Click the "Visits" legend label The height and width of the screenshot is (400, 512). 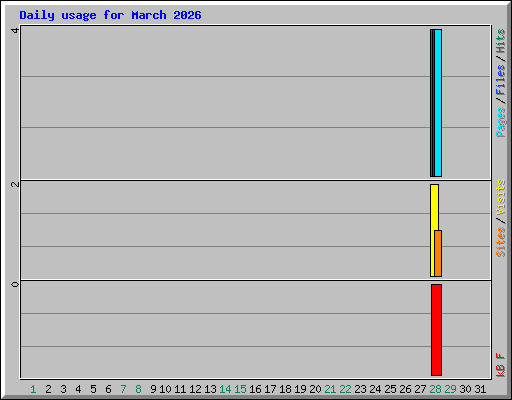500,197
